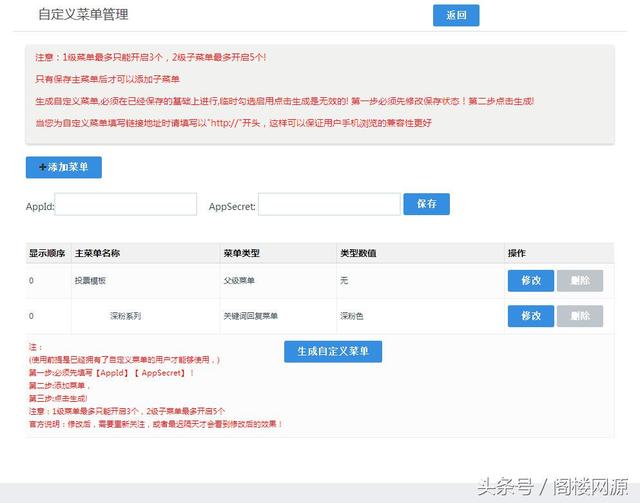Focus the AppSecret input field
640x503 pixels.
(329, 204)
